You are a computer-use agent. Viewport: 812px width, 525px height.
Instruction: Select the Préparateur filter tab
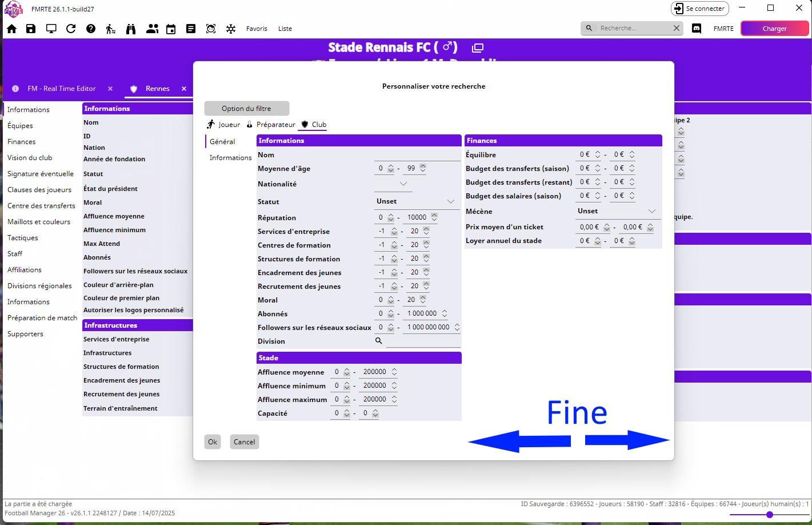click(x=271, y=125)
